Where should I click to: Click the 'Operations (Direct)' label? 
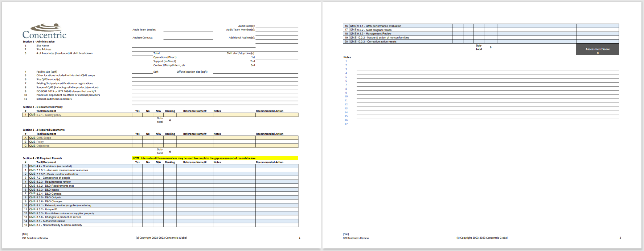[165, 57]
